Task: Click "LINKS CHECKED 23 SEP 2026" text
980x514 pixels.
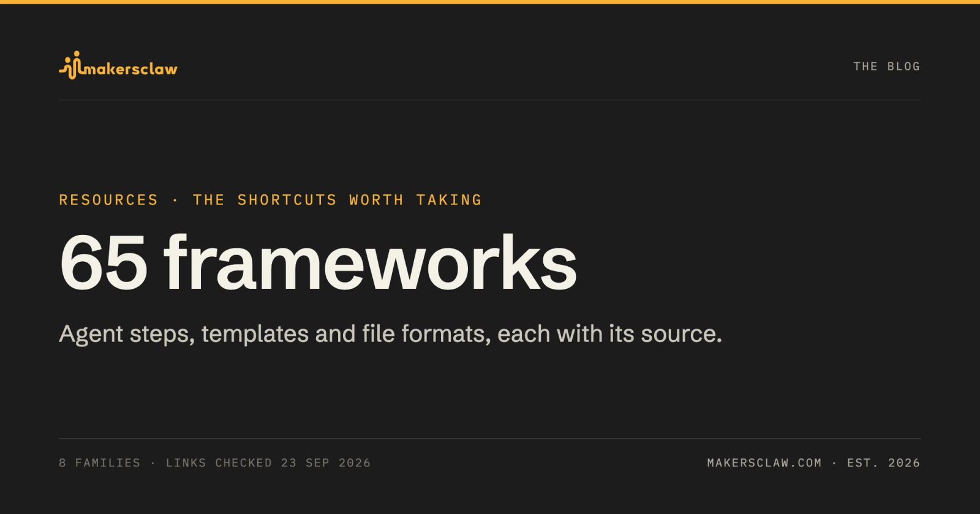Action: pyautogui.click(x=268, y=463)
